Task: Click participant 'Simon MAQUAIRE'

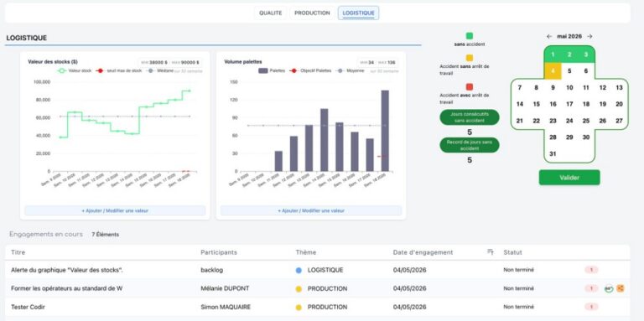Action: (x=226, y=307)
